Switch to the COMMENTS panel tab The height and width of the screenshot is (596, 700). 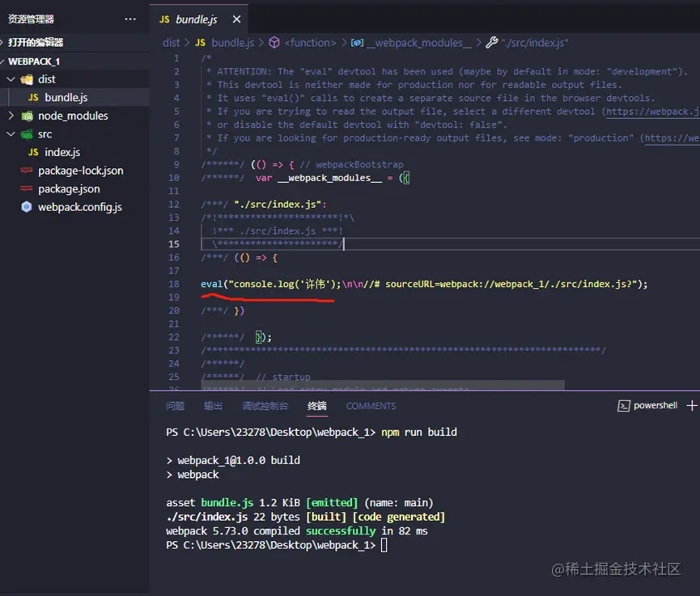coord(371,406)
